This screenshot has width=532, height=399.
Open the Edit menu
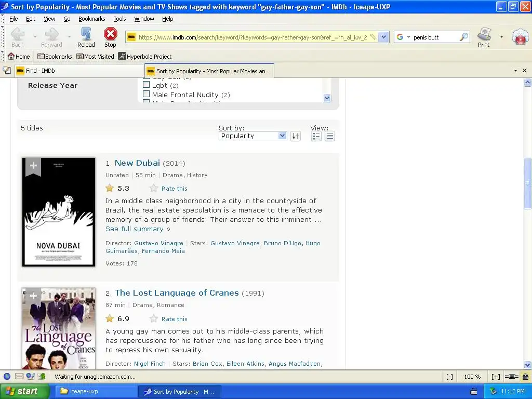31,19
